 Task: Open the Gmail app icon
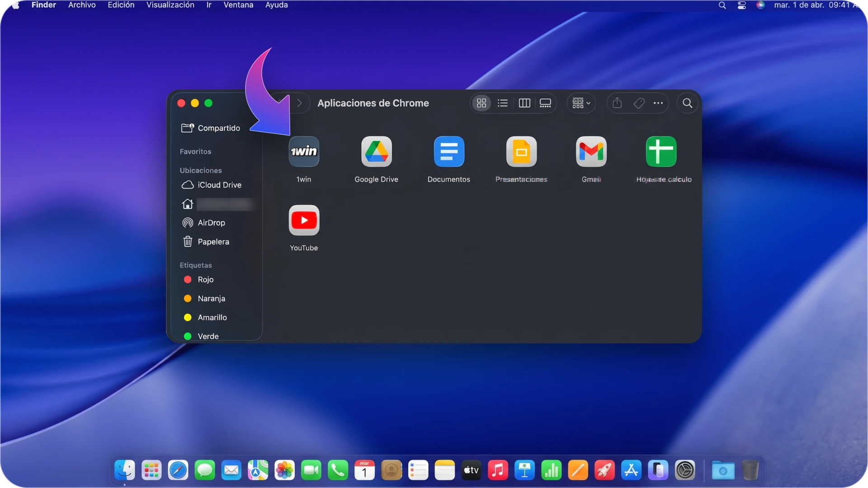[591, 151]
